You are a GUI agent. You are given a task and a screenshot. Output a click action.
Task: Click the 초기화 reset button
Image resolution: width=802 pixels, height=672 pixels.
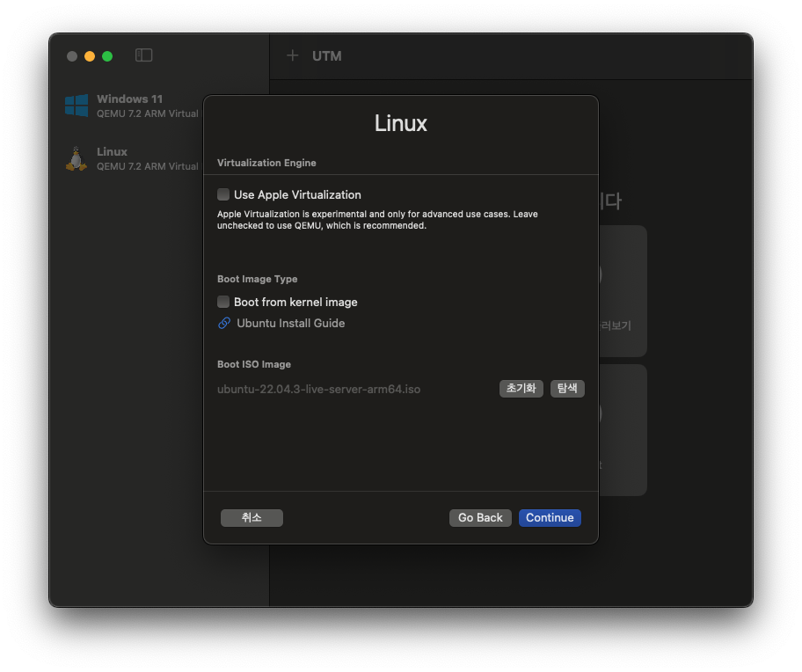pos(521,389)
